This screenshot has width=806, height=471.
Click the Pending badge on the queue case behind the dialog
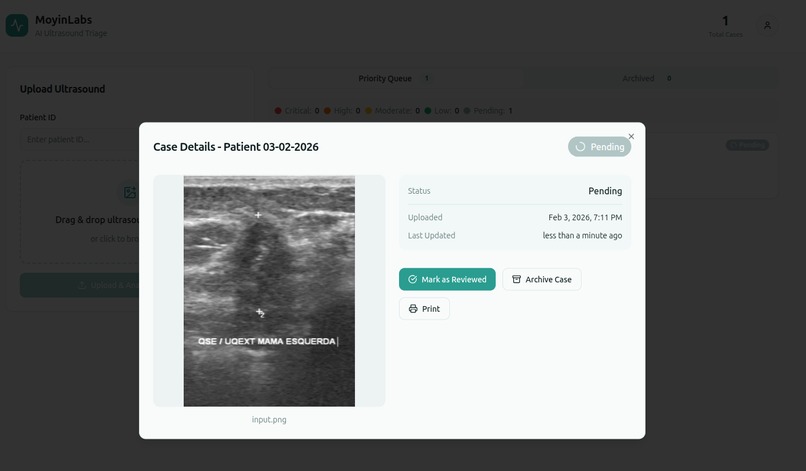click(x=747, y=145)
